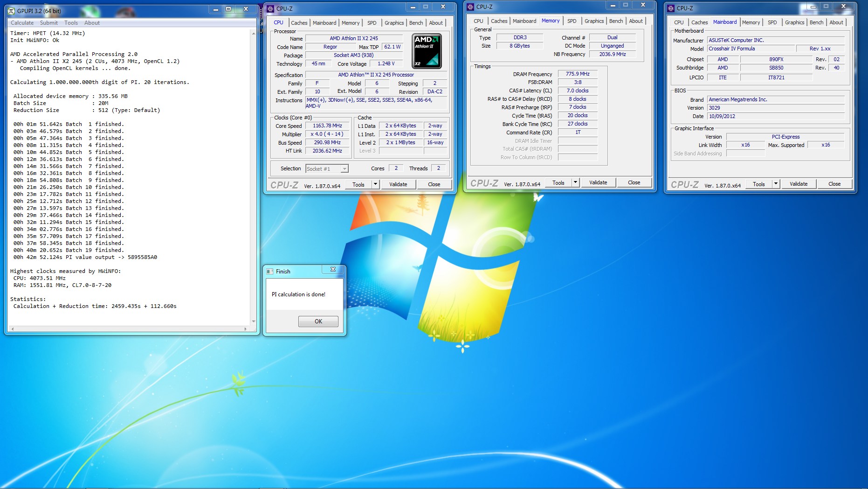Click the DRAM Frequency value 775.9 MHz

coord(578,74)
